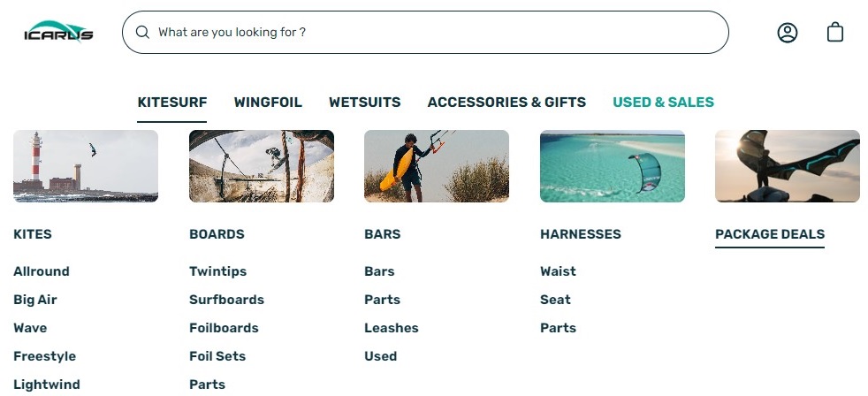
Task: Open Twintips boards link
Action: 217,271
